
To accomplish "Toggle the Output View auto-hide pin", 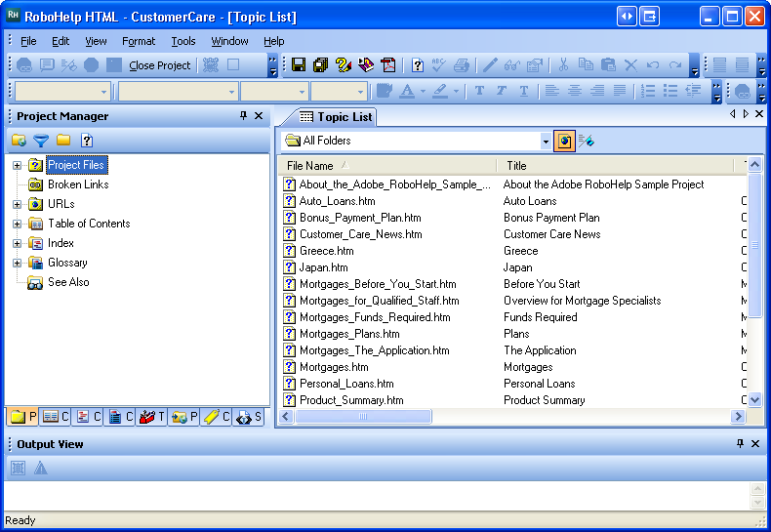I will pyautogui.click(x=740, y=443).
